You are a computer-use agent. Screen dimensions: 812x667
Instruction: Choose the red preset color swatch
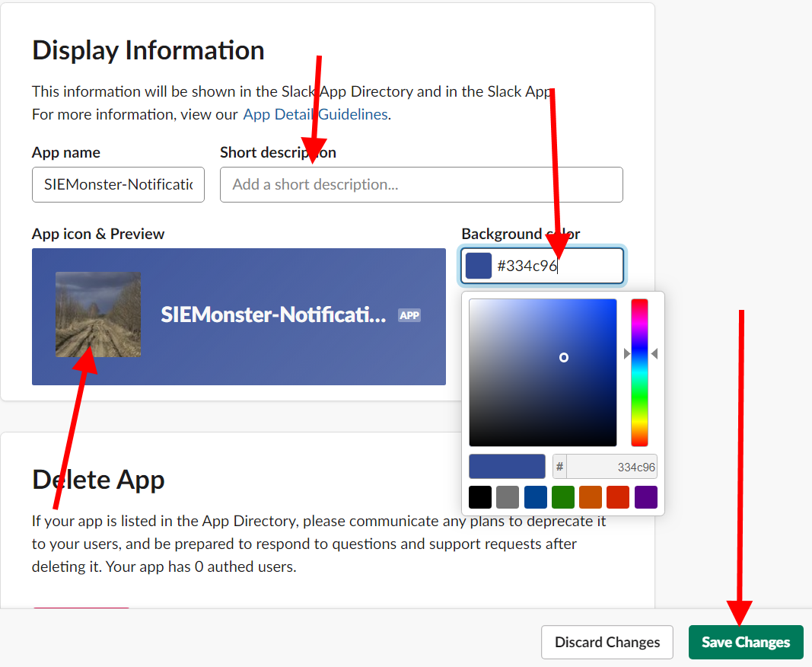(x=618, y=497)
